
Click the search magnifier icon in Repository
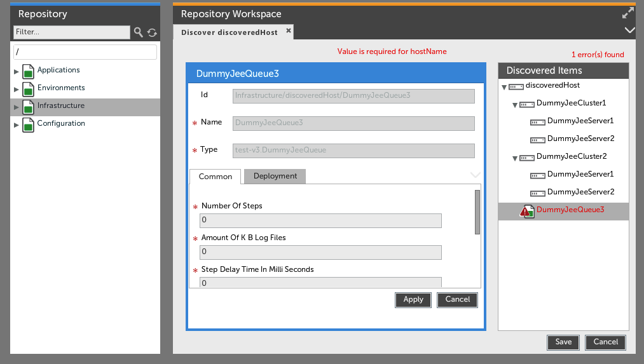pos(138,32)
